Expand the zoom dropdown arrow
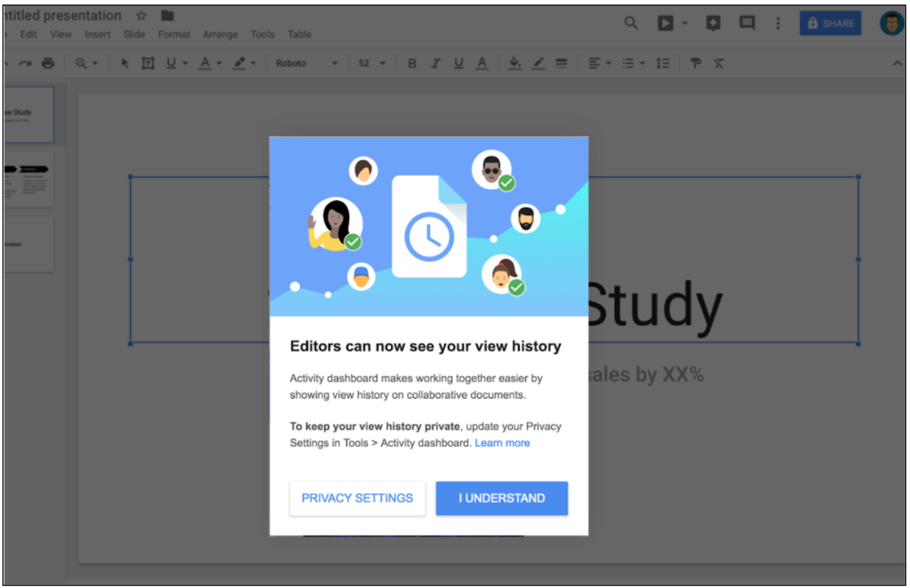This screenshot has width=910, height=588. (95, 63)
